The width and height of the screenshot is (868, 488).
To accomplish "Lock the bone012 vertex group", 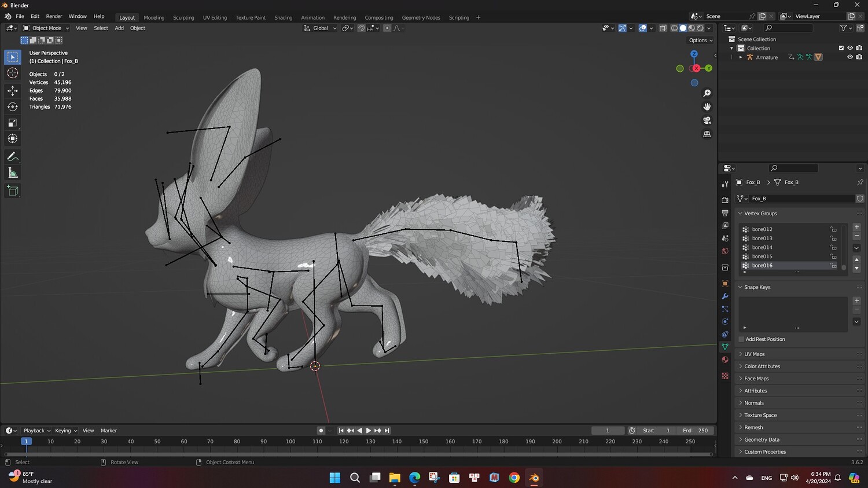I will coord(833,229).
